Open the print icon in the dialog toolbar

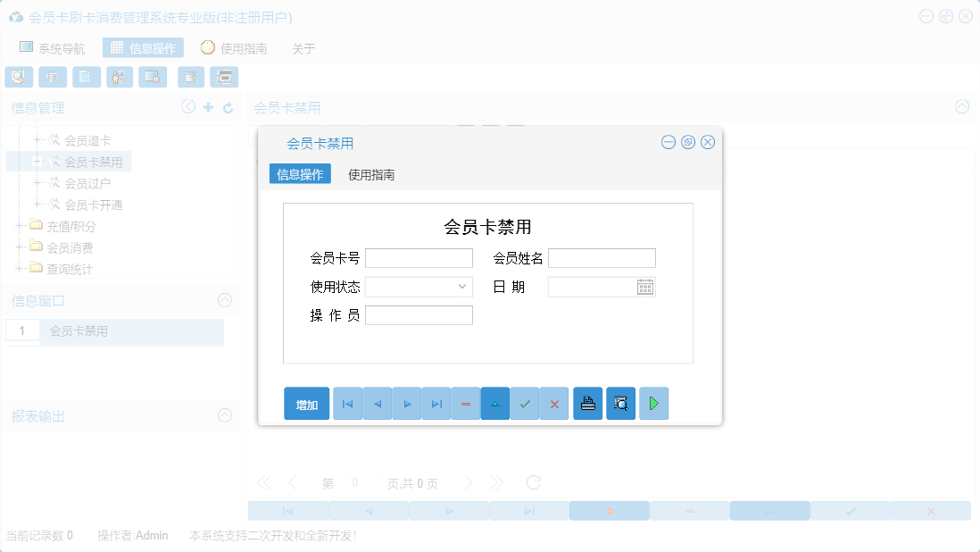[x=587, y=403]
